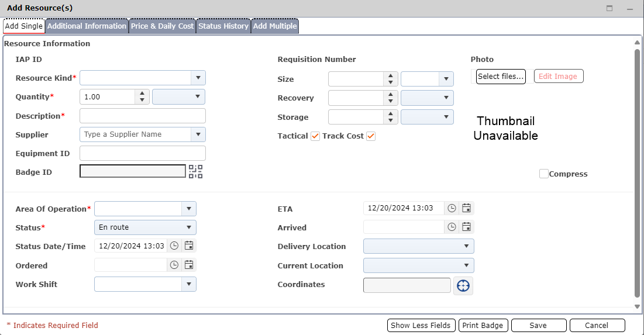
Task: Click the scrollbar down arrow
Action: (x=637, y=306)
